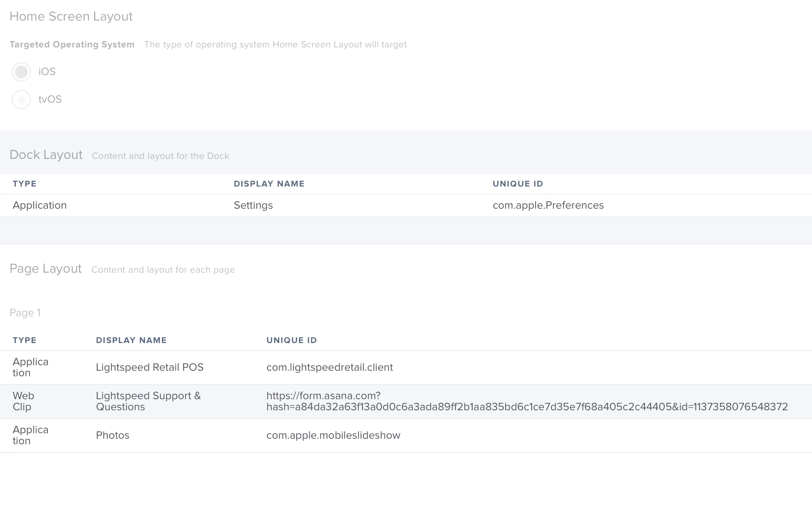
Task: Click the Photos display name cell
Action: tap(113, 436)
